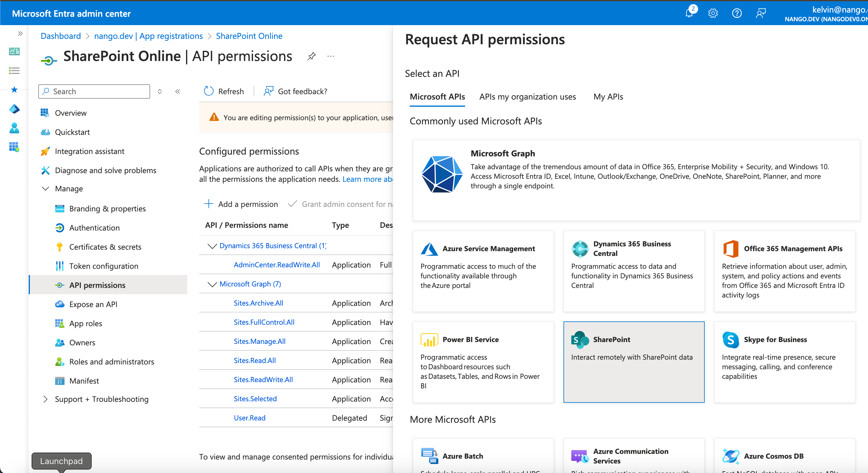Switch to the My APIs tab
This screenshot has height=473, width=868.
click(x=608, y=97)
